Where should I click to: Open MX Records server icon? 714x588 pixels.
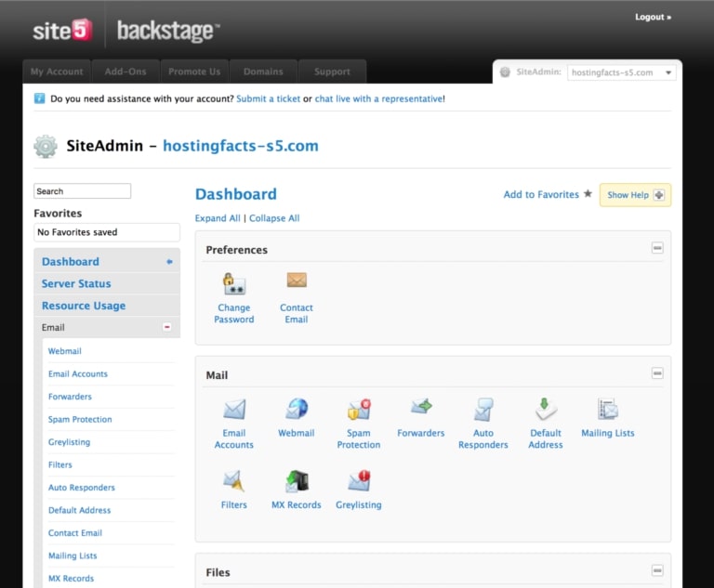tap(297, 481)
